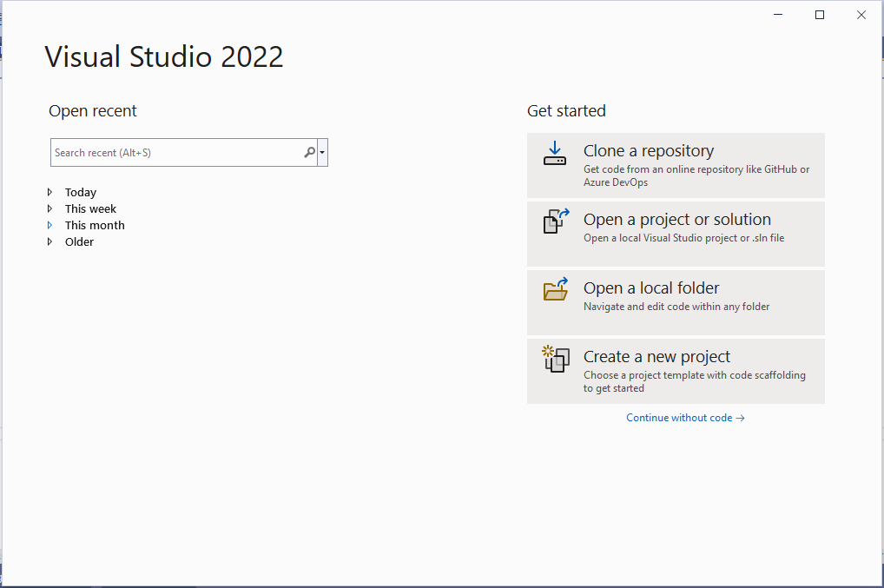This screenshot has width=884, height=588.
Task: Click 'Choose a project template' description text
Action: coord(695,381)
